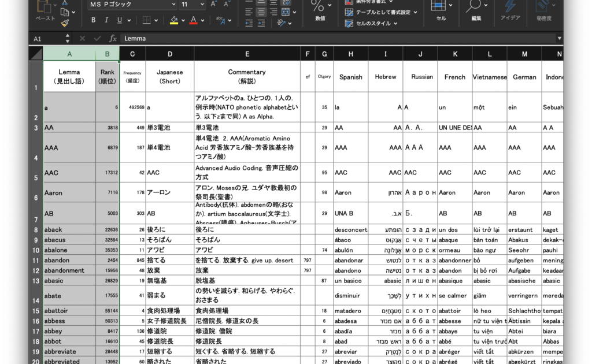This screenshot has height=364, width=592.
Task: Click the frequency cell 492569
Action: (132, 107)
